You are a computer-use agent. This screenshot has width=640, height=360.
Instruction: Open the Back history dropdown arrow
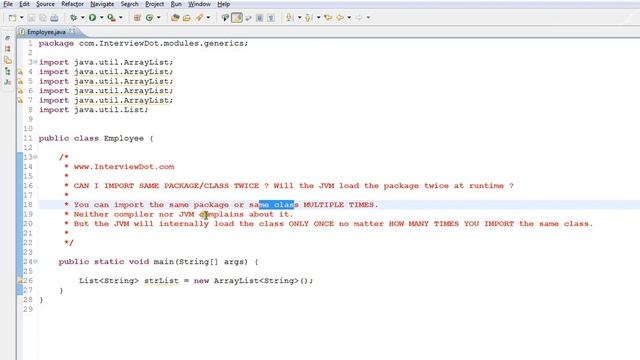349,18
